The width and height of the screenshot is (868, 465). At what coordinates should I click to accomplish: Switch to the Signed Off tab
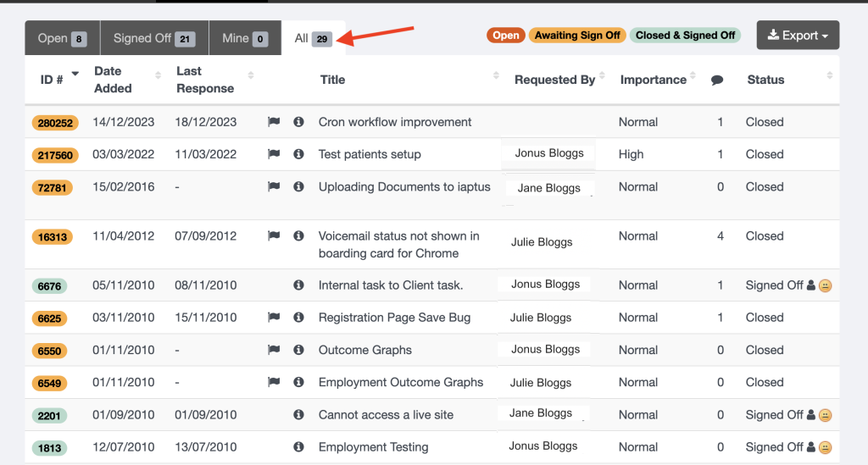pyautogui.click(x=154, y=38)
